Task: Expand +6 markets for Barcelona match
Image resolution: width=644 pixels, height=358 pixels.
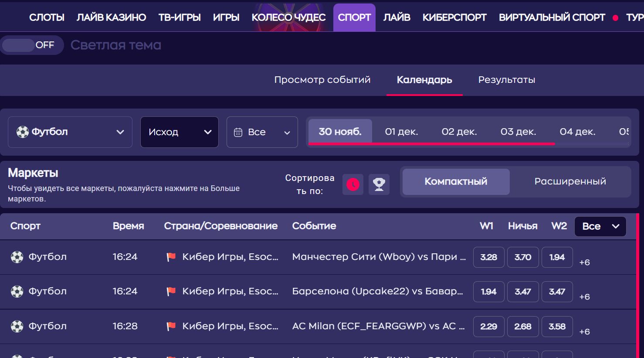Action: point(584,297)
